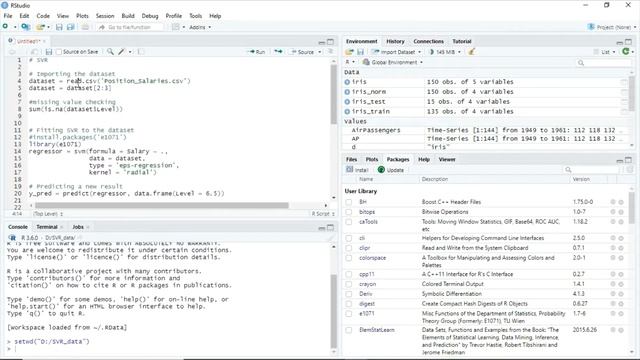Click the editor horizontal scrollbar
Image resolution: width=640 pixels, height=360 pixels.
click(x=162, y=205)
